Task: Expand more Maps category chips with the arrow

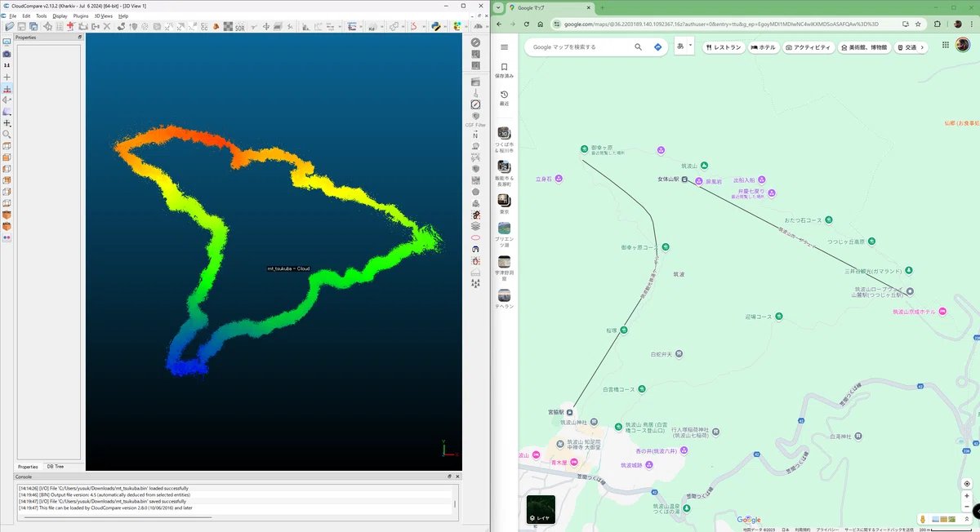Action: 923,47
